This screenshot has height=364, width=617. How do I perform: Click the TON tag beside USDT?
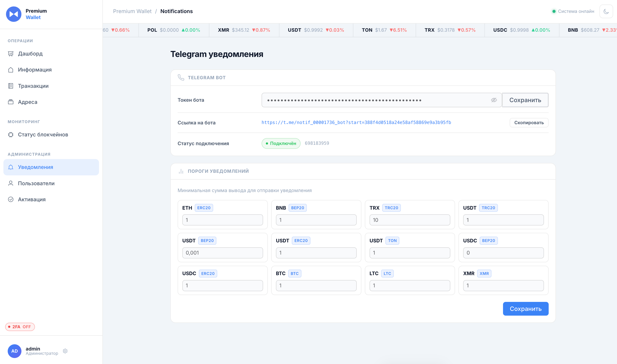392,241
